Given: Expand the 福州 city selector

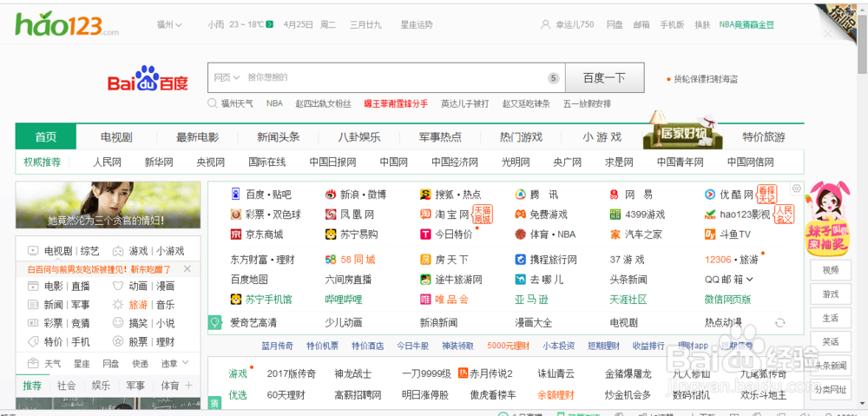Looking at the screenshot, I should [x=169, y=24].
